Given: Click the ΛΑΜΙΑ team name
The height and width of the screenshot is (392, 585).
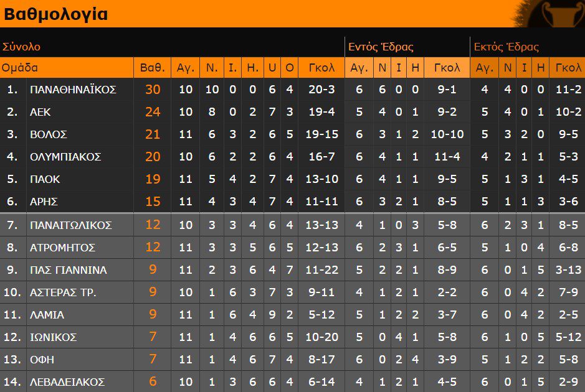Looking at the screenshot, I should [x=47, y=315].
